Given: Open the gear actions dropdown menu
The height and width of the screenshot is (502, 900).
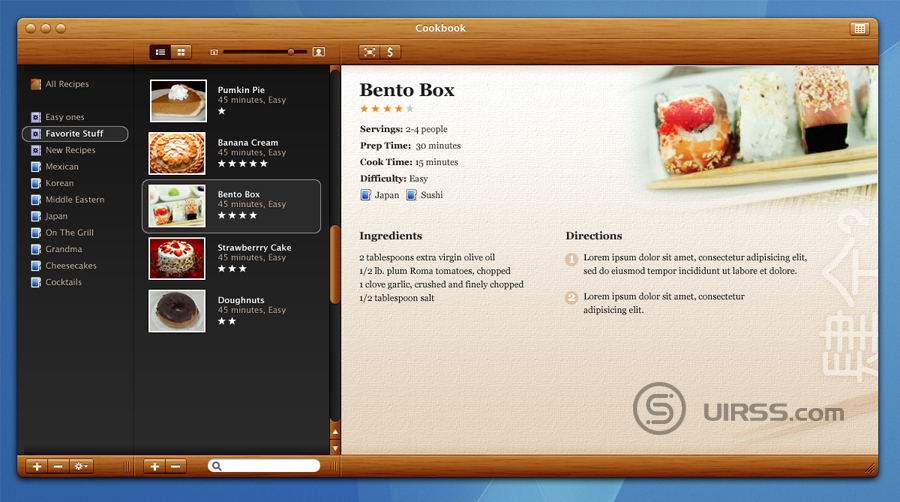Looking at the screenshot, I should tap(81, 466).
